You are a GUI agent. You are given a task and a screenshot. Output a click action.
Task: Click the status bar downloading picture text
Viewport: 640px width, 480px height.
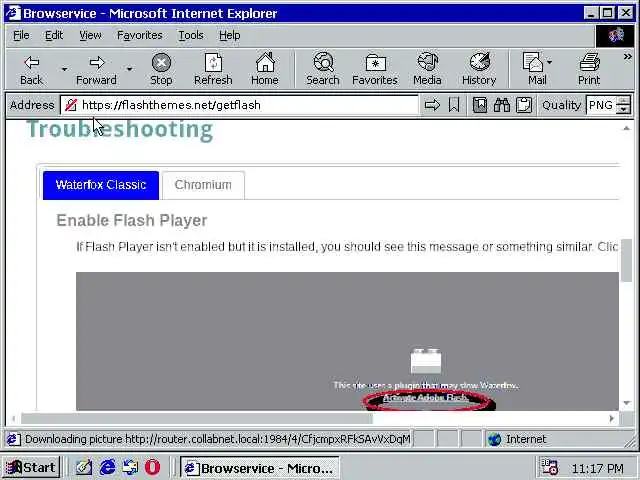point(218,440)
